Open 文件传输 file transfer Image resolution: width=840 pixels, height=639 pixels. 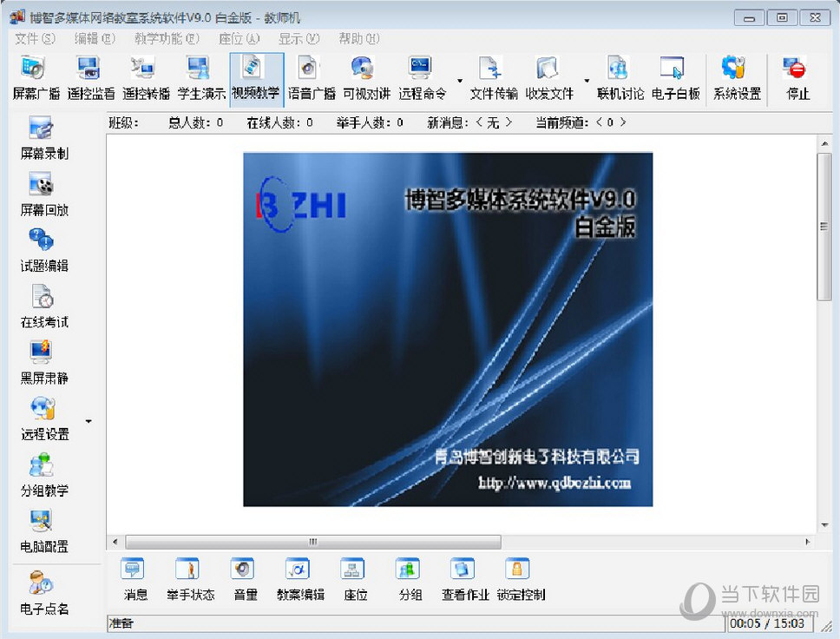(494, 78)
